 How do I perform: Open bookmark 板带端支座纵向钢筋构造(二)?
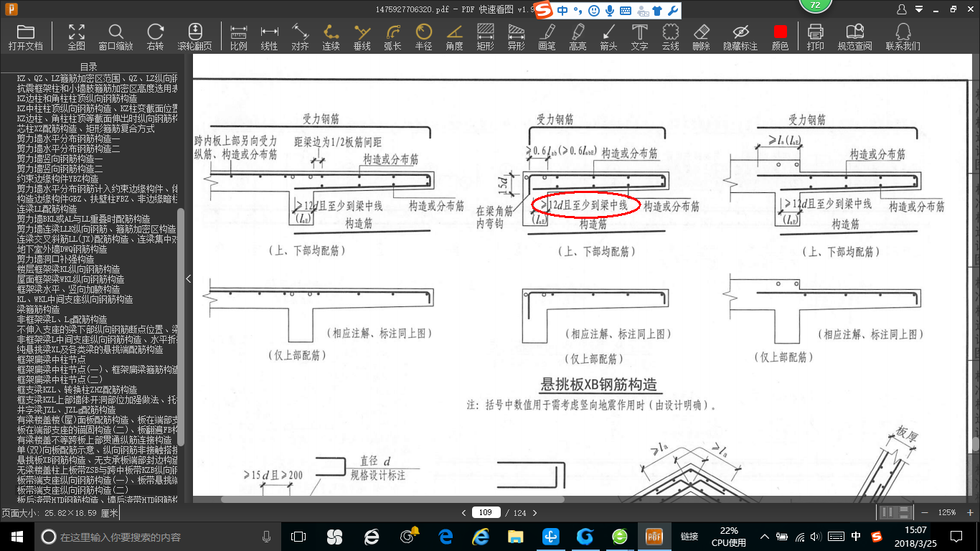[73, 490]
